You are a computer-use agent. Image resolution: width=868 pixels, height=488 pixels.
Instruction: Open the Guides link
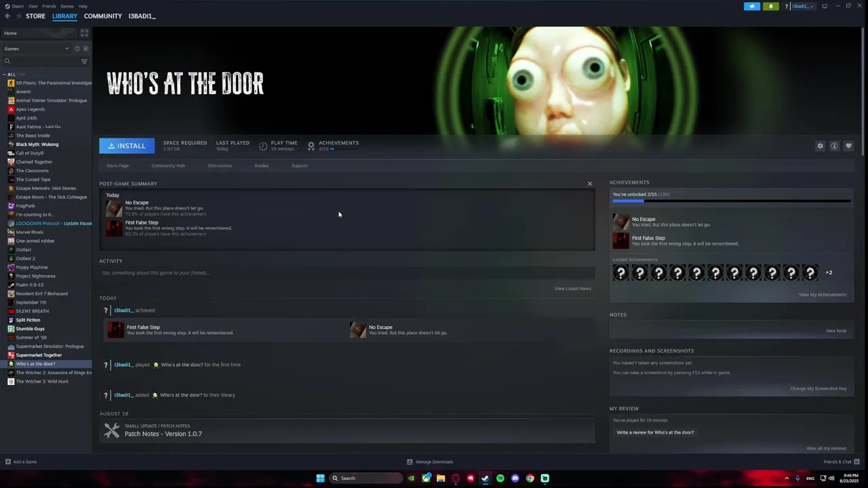click(x=262, y=165)
